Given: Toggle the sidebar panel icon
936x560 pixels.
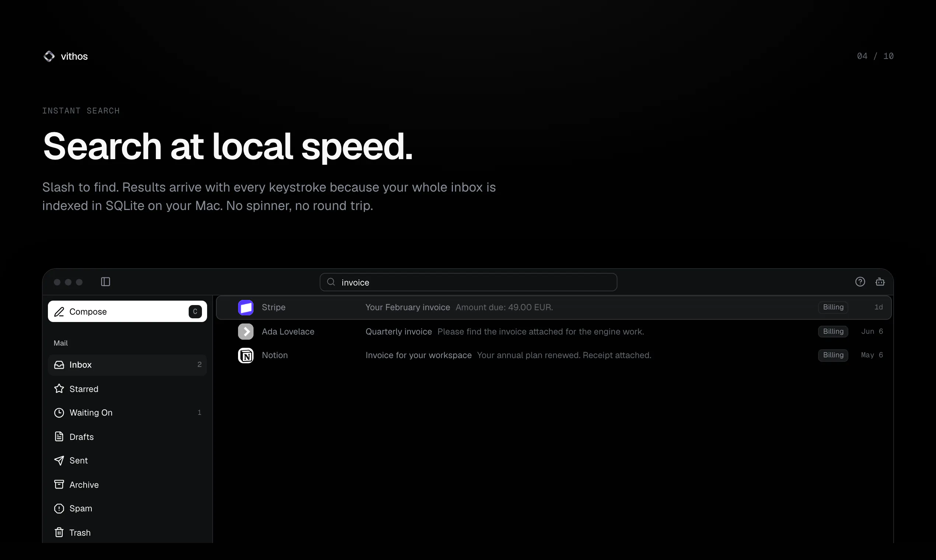Looking at the screenshot, I should coord(105,282).
